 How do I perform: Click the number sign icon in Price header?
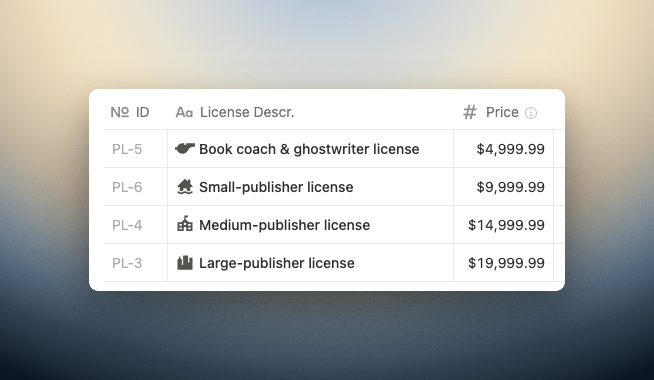(x=470, y=112)
